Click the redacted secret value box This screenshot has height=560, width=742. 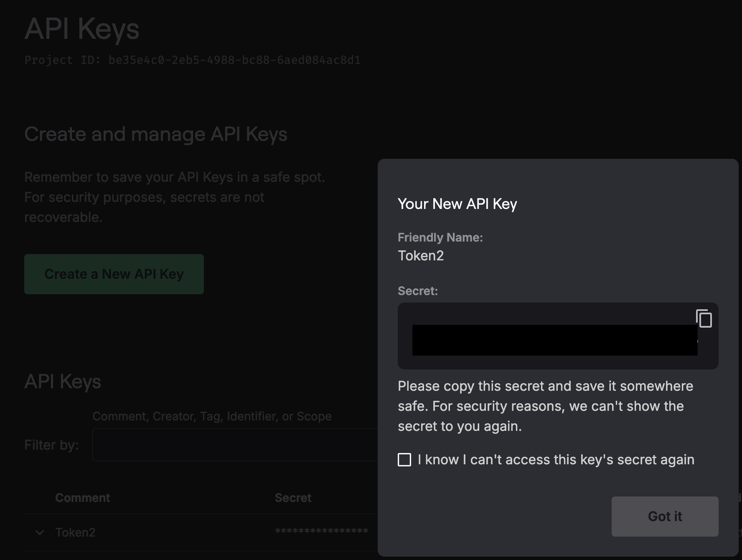554,340
